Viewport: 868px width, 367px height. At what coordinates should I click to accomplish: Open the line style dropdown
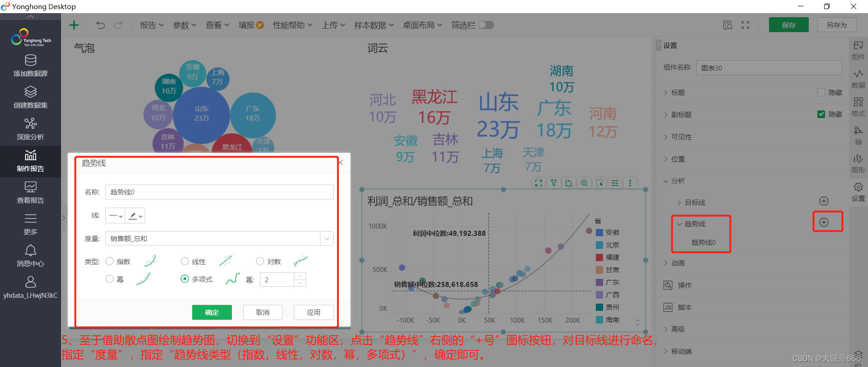click(116, 216)
